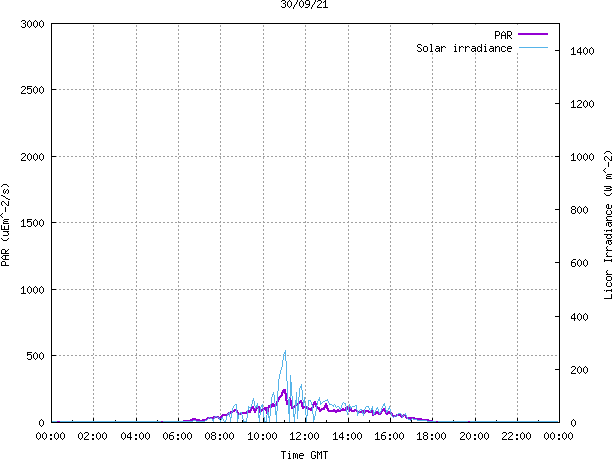Click the right-axis 1000 label beside Licor title
Screen dimensions: 612x459
[x=582, y=157]
